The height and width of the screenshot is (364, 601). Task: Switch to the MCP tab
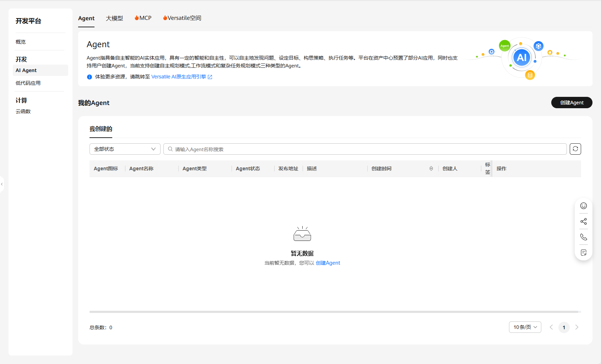point(143,18)
